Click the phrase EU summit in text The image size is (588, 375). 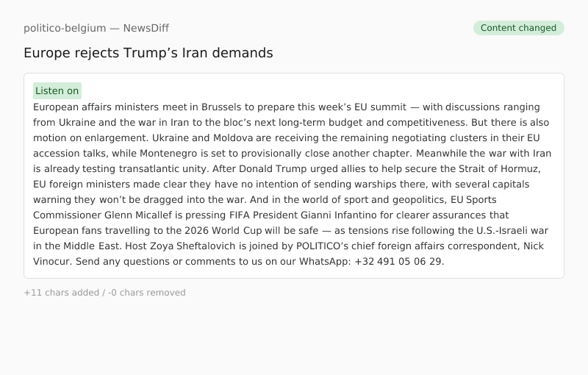pos(381,107)
